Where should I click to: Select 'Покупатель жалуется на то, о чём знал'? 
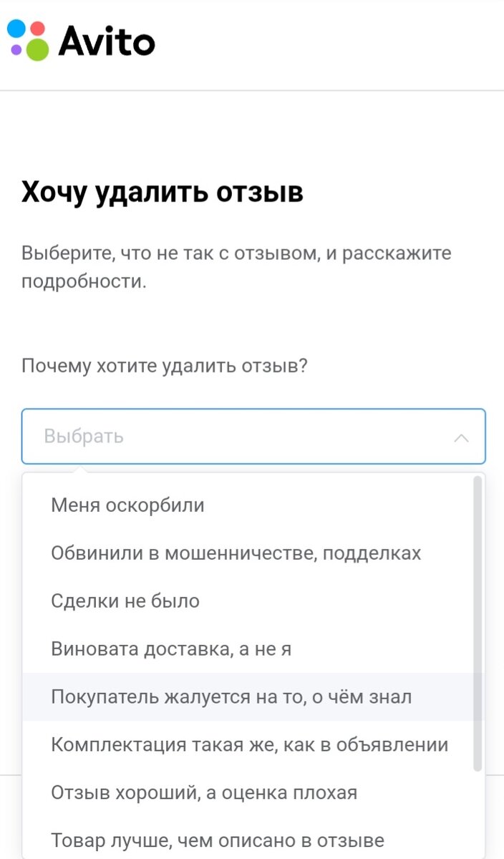(x=231, y=697)
